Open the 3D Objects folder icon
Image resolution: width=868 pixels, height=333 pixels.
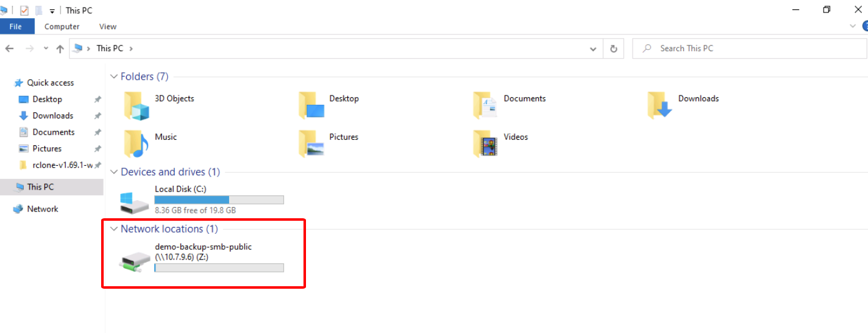137,105
